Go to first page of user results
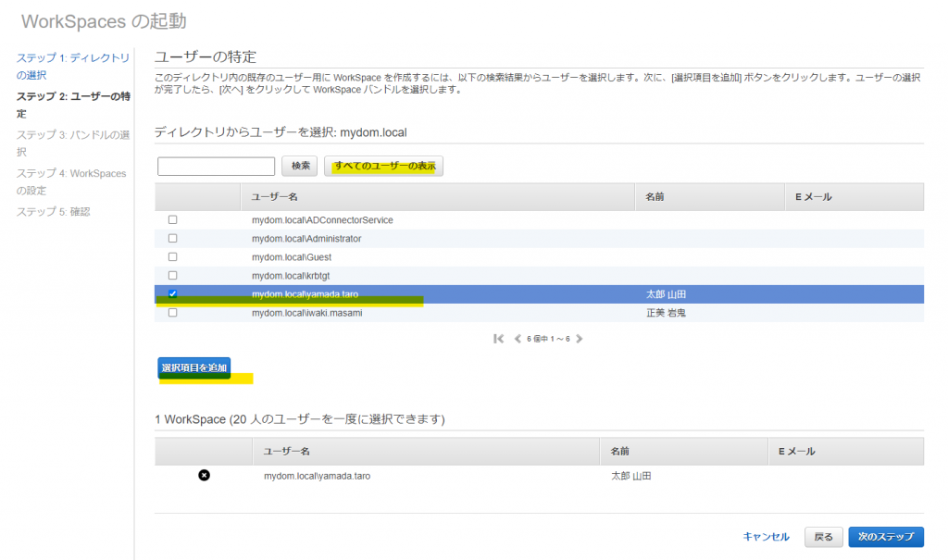This screenshot has height=560, width=948. [499, 339]
